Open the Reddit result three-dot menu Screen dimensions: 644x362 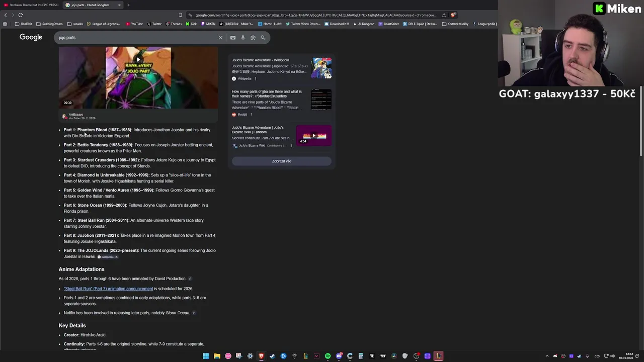click(x=251, y=115)
